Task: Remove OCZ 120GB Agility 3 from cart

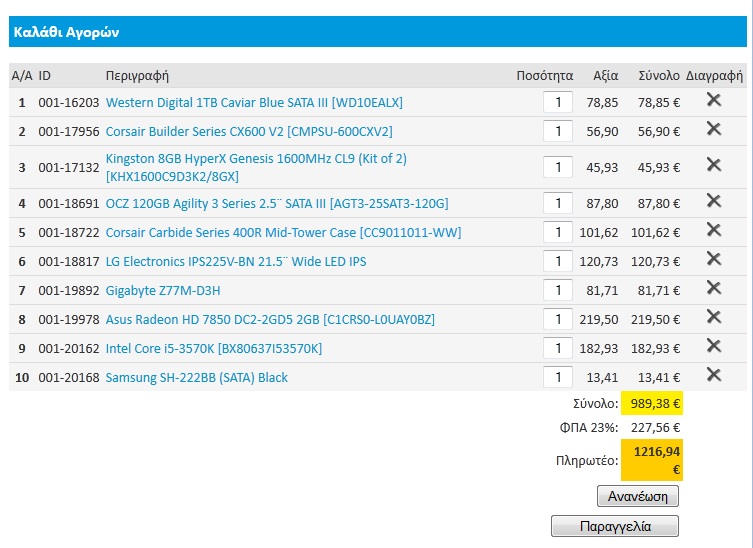Action: click(x=714, y=201)
